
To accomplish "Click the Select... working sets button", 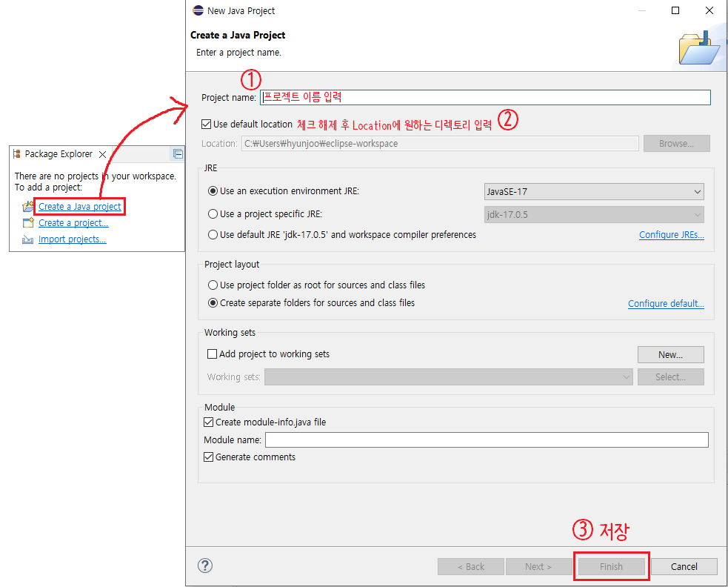I will [670, 377].
